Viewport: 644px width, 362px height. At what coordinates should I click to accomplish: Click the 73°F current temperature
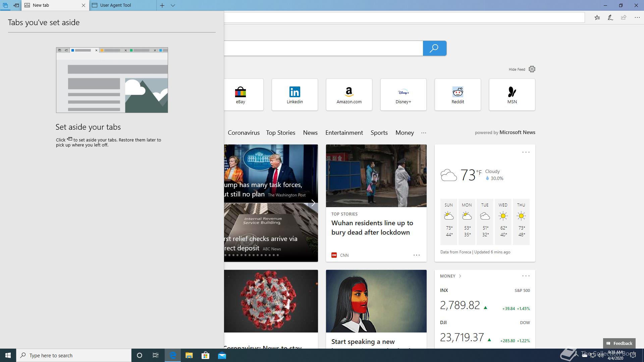[471, 175]
